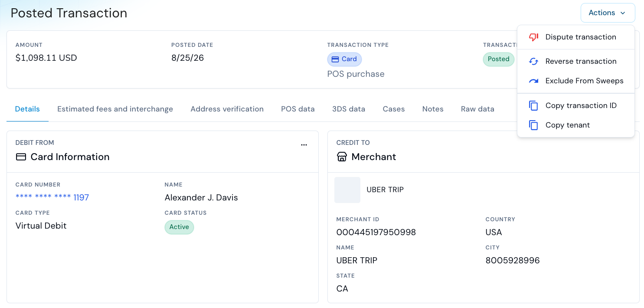The width and height of the screenshot is (644, 308).
Task: Click the amount $1,098.11 USD
Action: 46,58
